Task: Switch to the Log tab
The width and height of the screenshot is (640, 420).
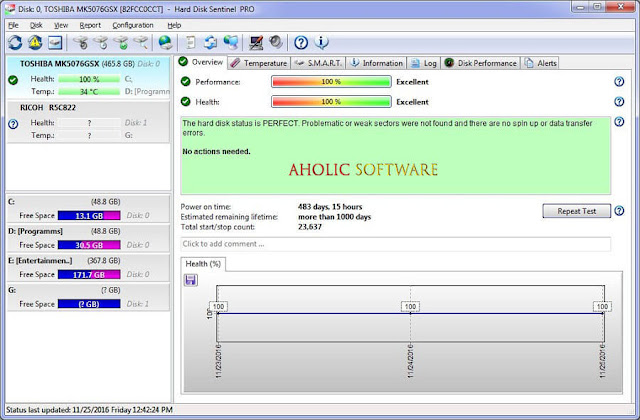Action: point(424,63)
